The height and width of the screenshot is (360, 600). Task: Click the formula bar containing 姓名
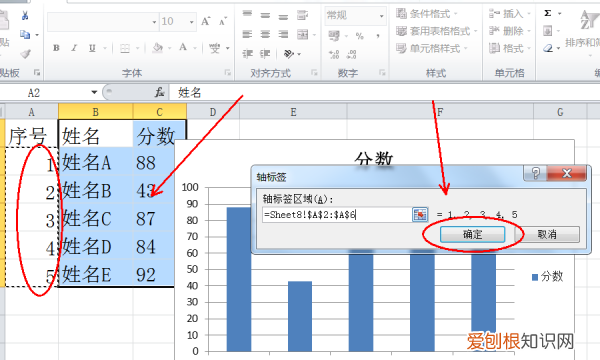click(385, 92)
